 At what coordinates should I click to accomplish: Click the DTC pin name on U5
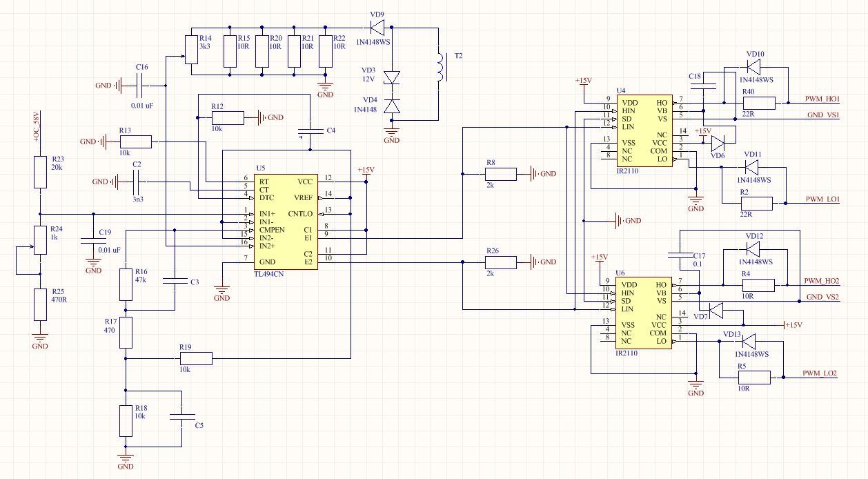[x=266, y=197]
